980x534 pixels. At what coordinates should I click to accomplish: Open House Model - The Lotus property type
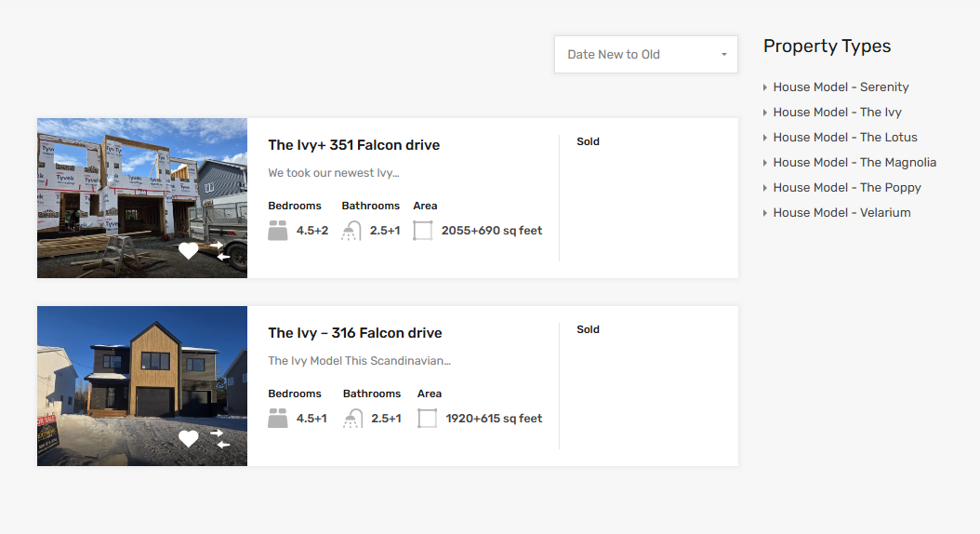845,137
